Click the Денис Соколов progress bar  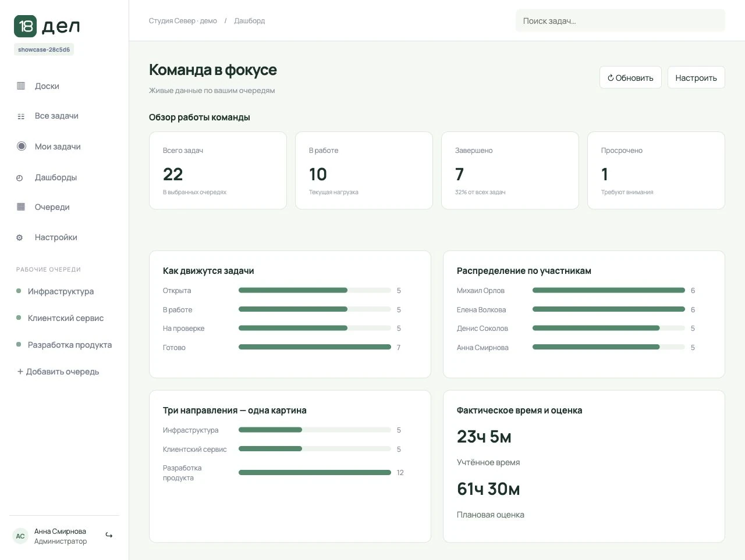(x=609, y=328)
